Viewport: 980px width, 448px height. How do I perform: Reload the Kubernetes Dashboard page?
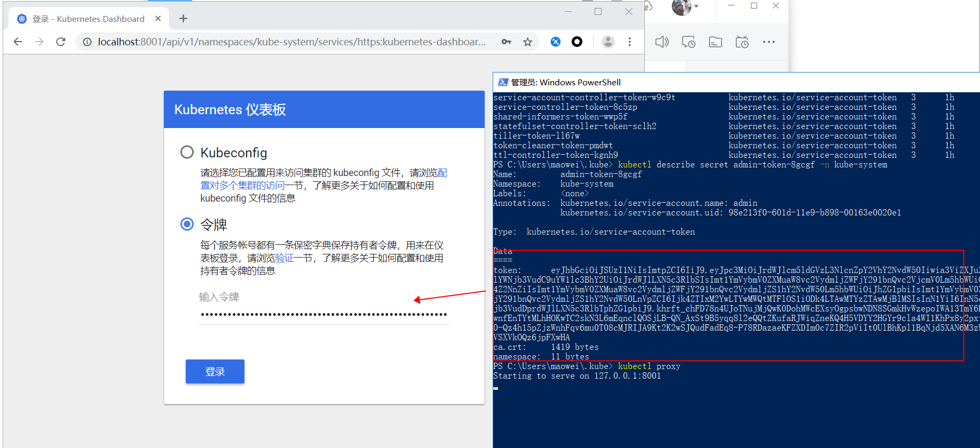point(61,42)
